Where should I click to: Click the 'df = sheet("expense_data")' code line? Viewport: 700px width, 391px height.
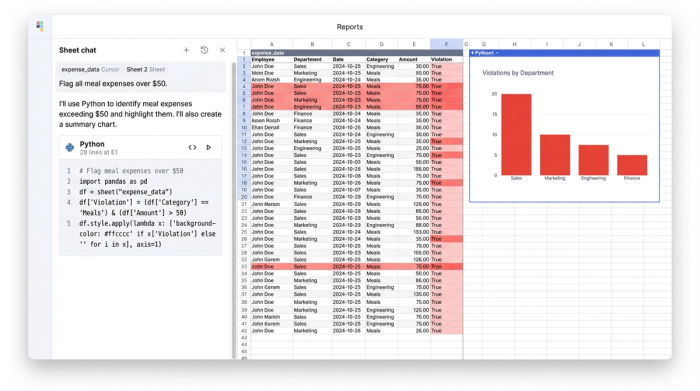click(126, 192)
